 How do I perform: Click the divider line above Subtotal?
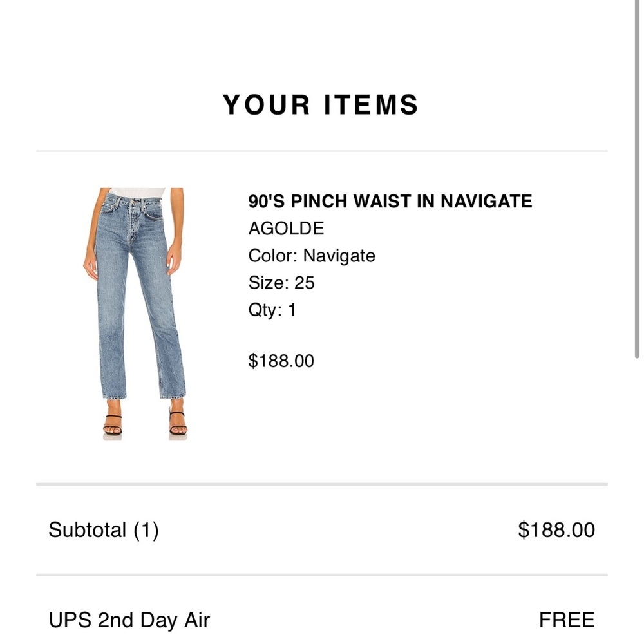(x=322, y=484)
